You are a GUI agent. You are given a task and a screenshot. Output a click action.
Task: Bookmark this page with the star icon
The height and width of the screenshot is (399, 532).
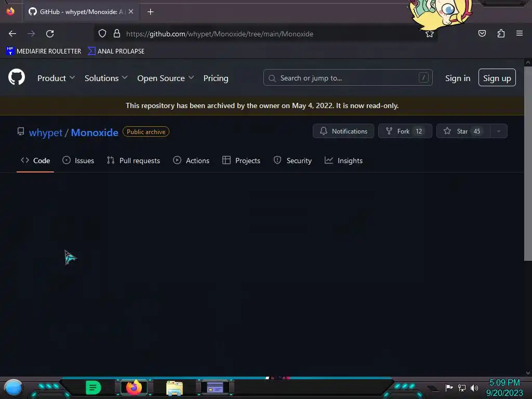(430, 34)
